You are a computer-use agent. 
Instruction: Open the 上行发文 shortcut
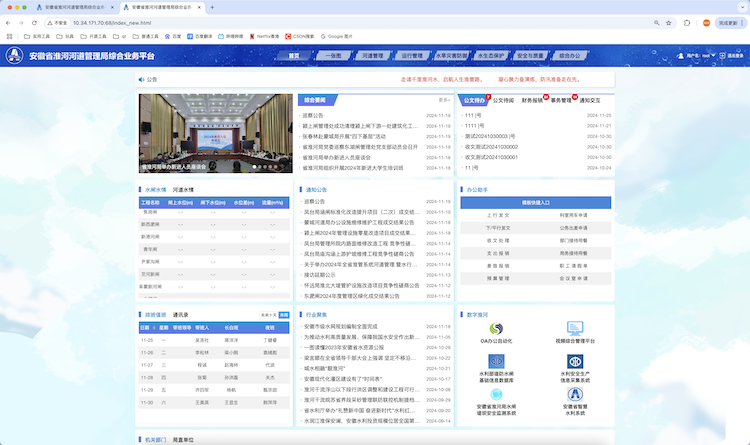tap(498, 215)
